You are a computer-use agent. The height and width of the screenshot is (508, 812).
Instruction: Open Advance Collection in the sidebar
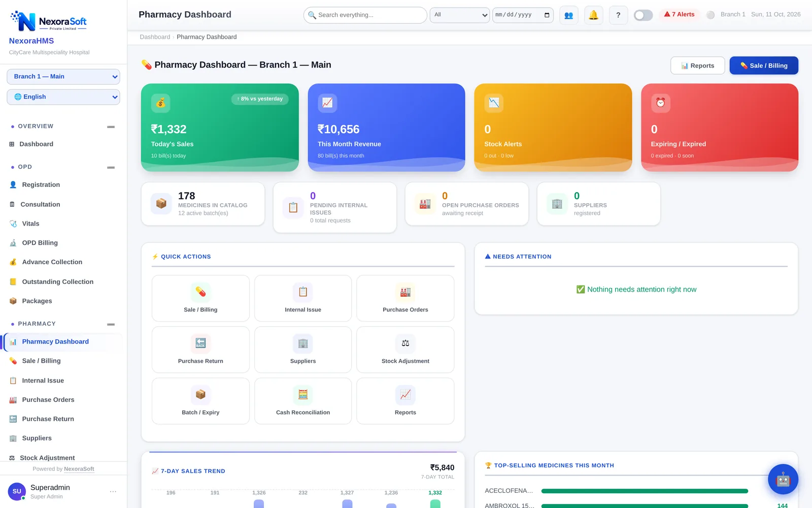pyautogui.click(x=63, y=262)
